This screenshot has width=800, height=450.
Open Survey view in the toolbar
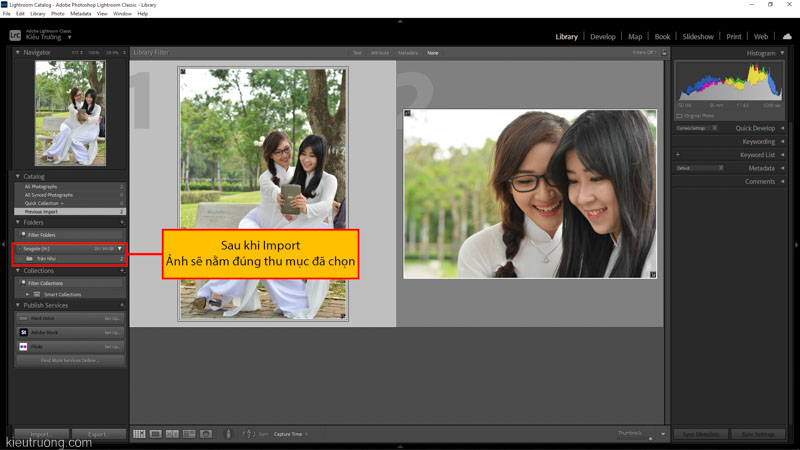(189, 434)
